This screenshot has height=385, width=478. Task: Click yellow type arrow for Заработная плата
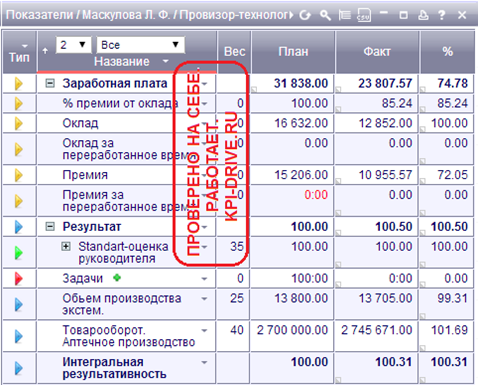(19, 84)
